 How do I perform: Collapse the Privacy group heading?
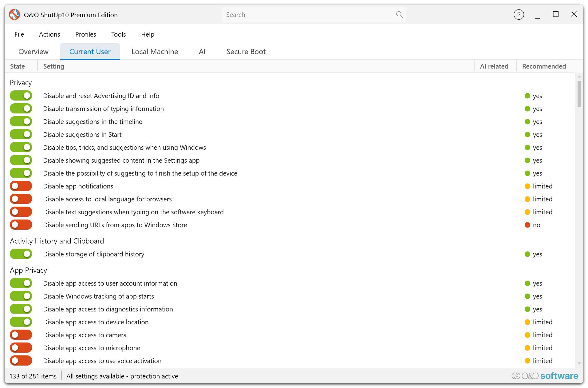point(21,83)
